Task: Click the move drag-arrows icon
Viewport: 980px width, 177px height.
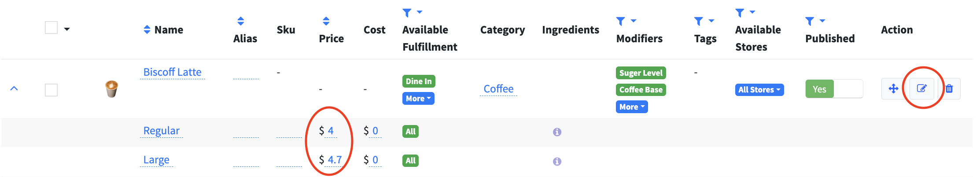Action: pyautogui.click(x=893, y=88)
